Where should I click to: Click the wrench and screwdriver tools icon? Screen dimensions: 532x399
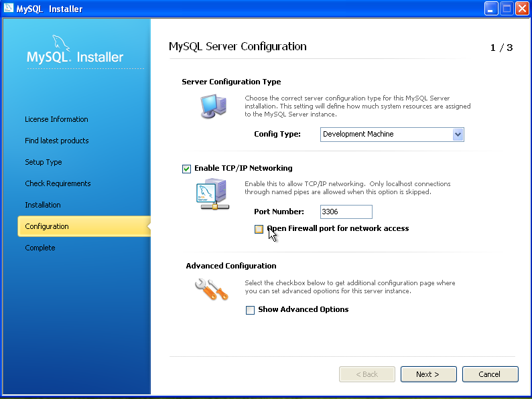211,289
